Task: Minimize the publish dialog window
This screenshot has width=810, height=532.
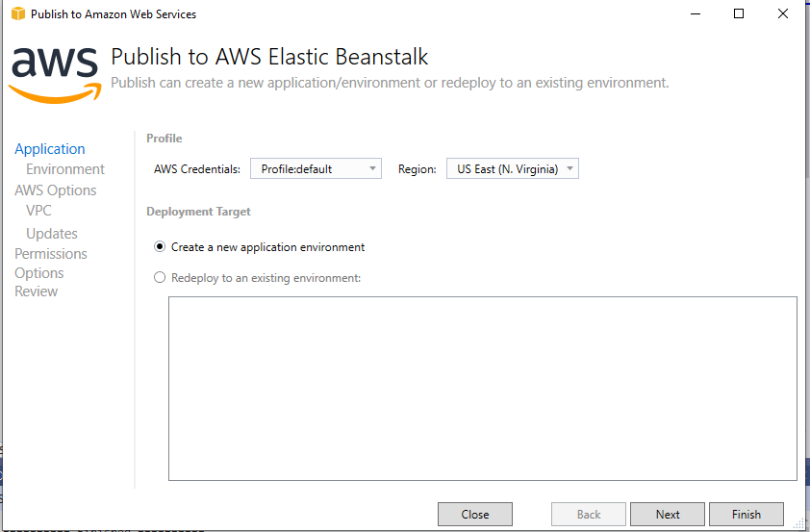Action: click(695, 14)
